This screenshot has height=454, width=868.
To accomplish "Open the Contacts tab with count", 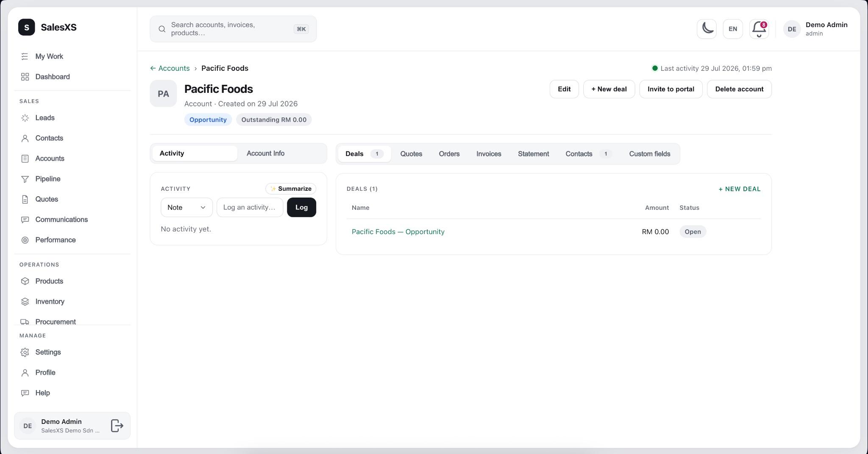I will coord(589,154).
